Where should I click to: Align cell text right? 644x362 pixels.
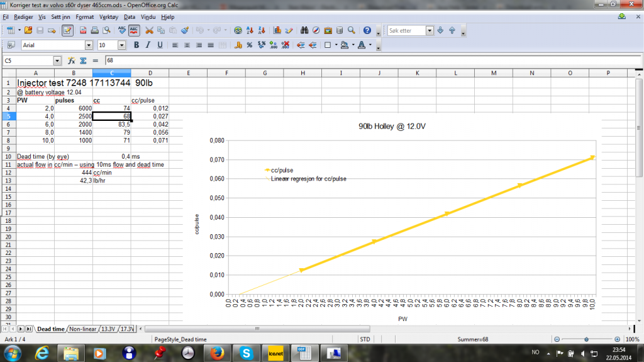199,45
